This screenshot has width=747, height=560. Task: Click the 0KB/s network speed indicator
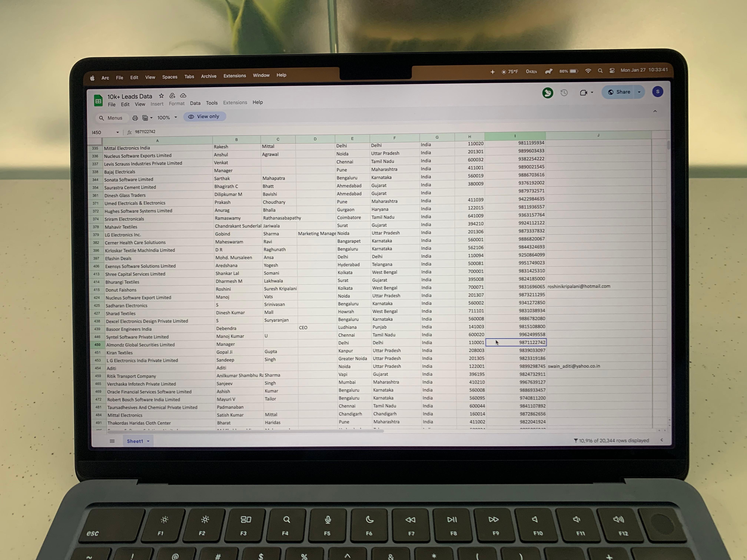click(x=531, y=71)
